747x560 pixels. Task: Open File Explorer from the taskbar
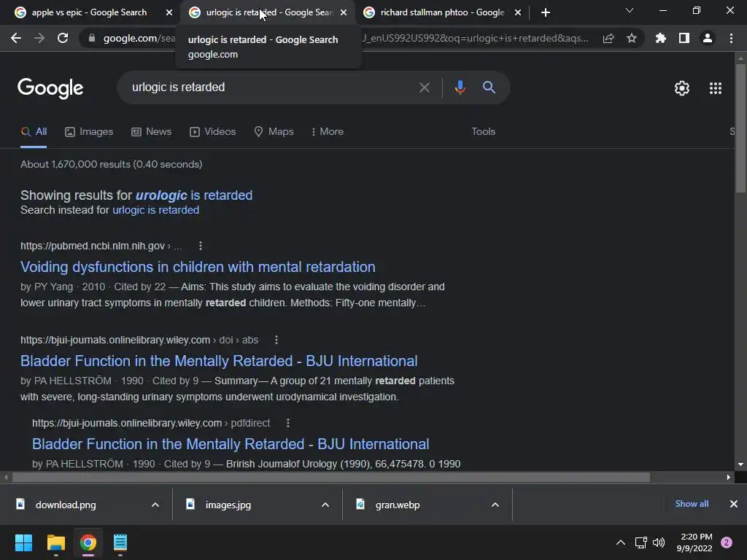click(x=55, y=542)
